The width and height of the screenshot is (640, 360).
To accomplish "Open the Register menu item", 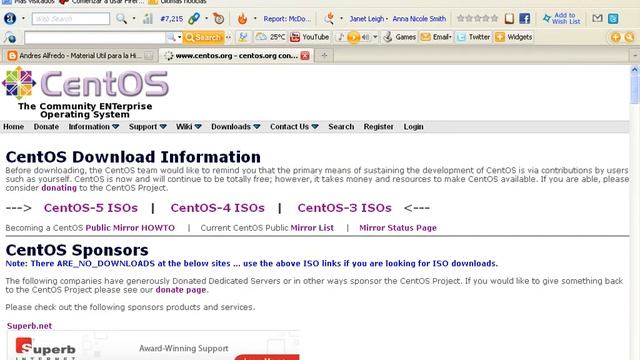I will point(378,127).
